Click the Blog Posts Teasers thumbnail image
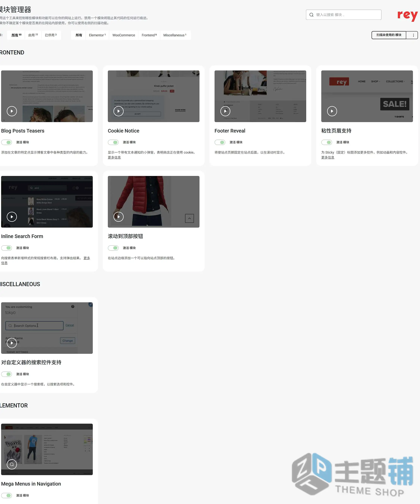 pyautogui.click(x=47, y=96)
